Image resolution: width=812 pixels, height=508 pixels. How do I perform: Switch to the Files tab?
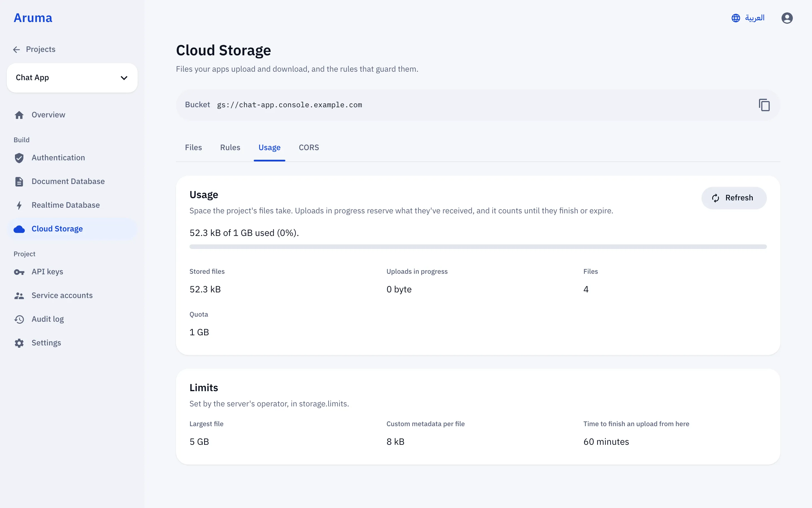click(193, 148)
